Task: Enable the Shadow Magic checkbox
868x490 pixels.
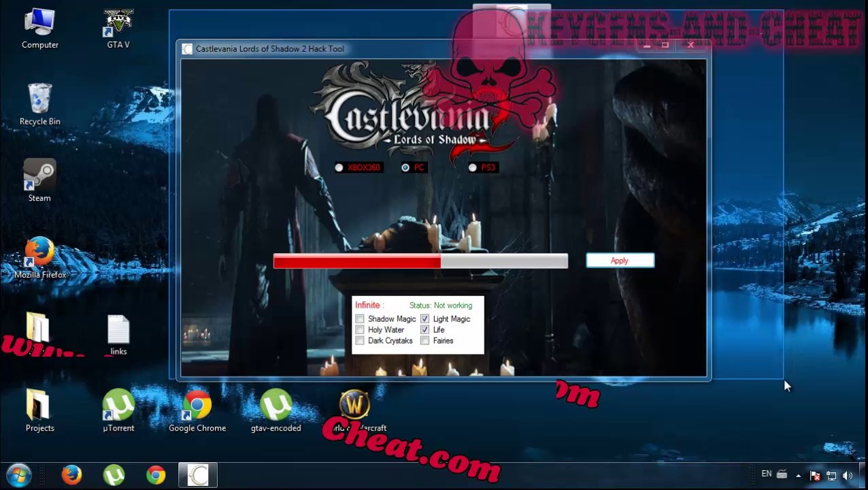Action: coord(360,319)
